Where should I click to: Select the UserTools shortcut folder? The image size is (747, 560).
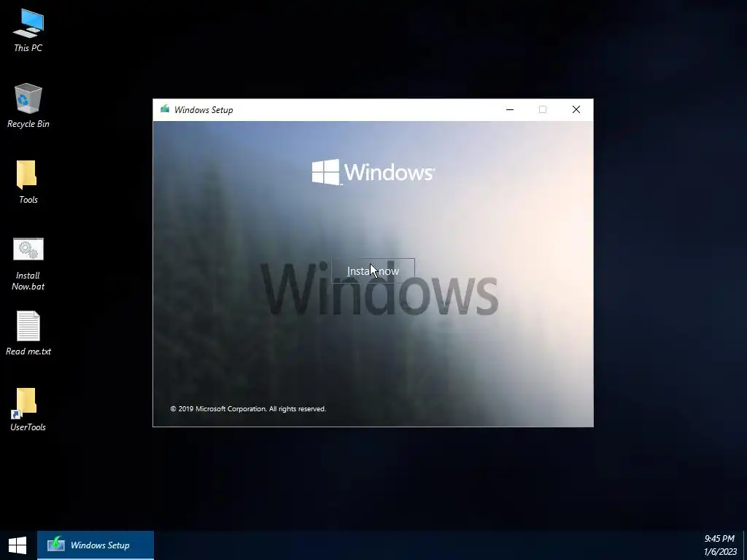(x=28, y=410)
